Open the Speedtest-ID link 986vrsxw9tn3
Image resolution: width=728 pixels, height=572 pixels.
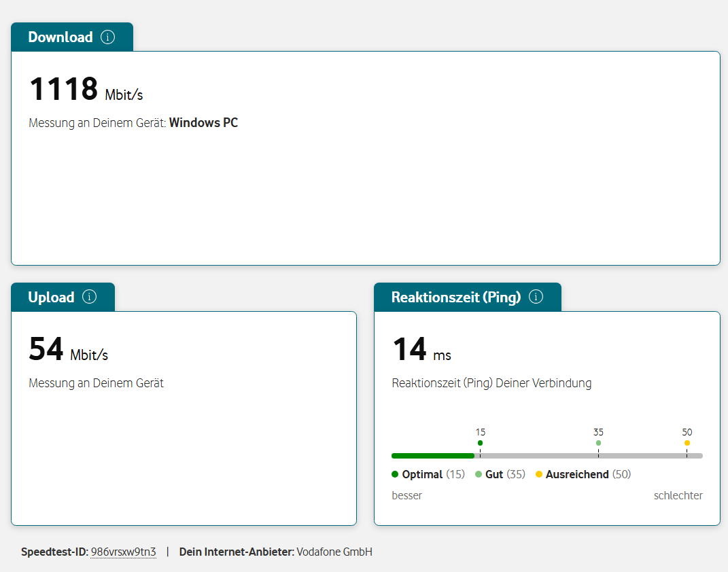(123, 552)
